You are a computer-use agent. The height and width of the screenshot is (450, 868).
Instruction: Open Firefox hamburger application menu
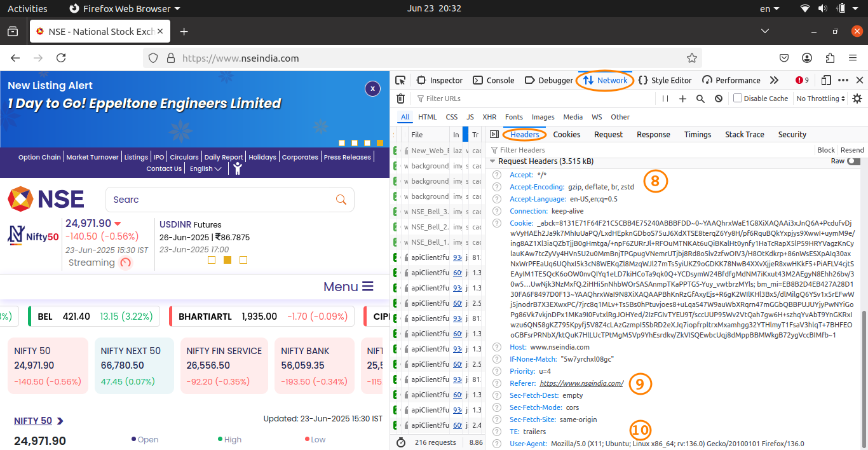click(x=852, y=58)
